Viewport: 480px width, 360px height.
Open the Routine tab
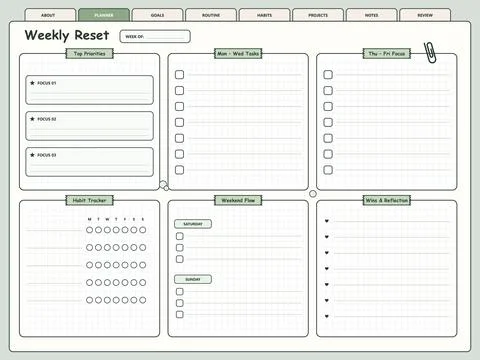click(x=211, y=15)
